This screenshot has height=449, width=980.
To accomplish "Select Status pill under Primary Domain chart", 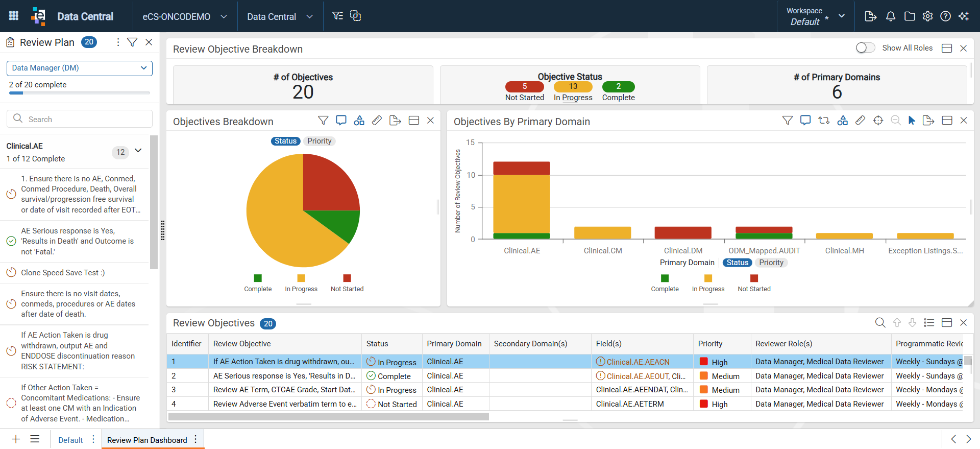I will [738, 263].
